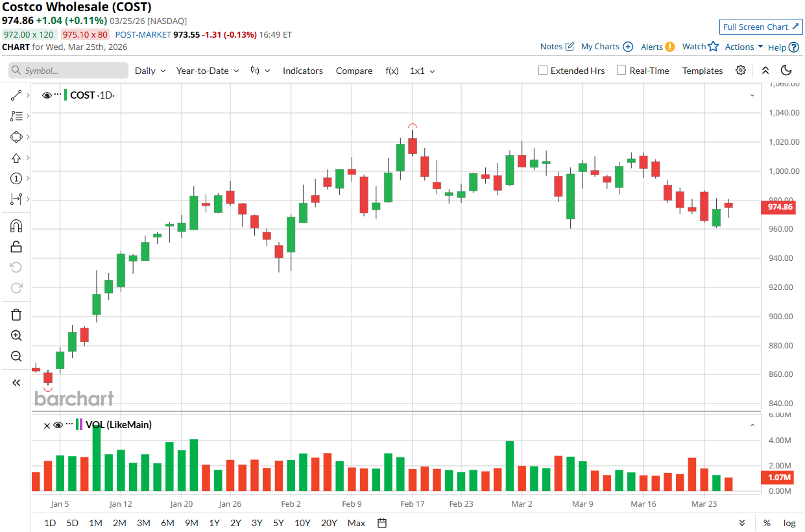Select the 5Y time range

pyautogui.click(x=278, y=523)
